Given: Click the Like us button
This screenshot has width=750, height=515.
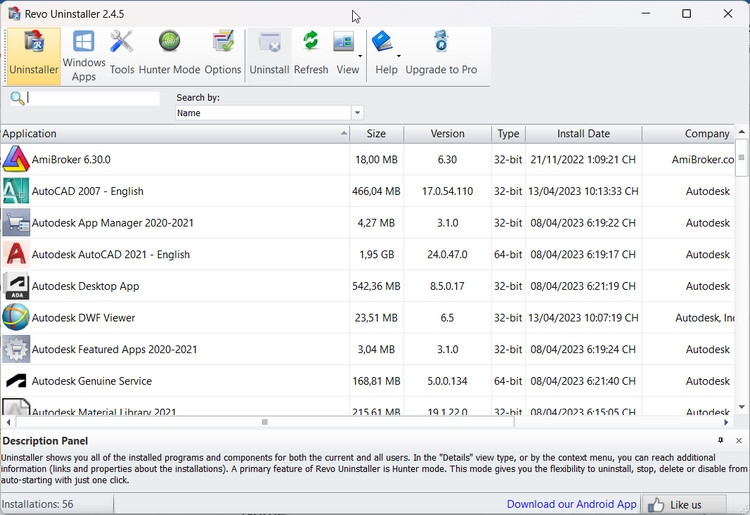Looking at the screenshot, I should pos(683,504).
